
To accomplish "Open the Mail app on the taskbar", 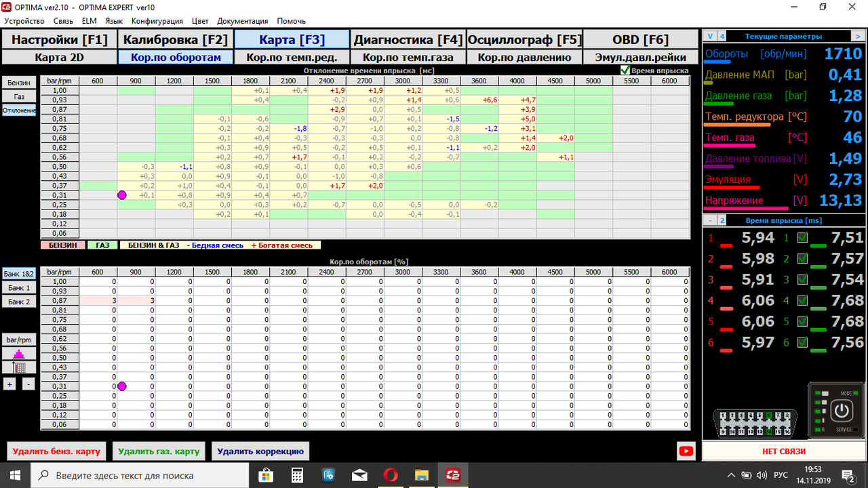I will pyautogui.click(x=359, y=474).
